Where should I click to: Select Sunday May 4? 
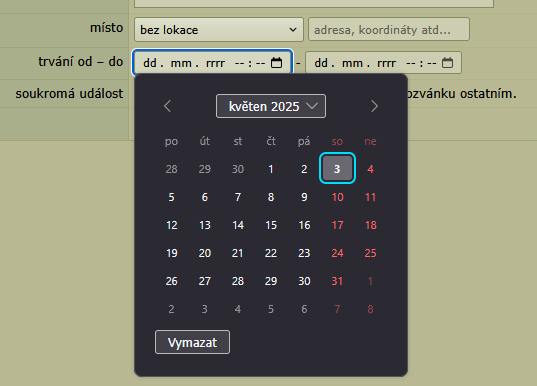[371, 169]
